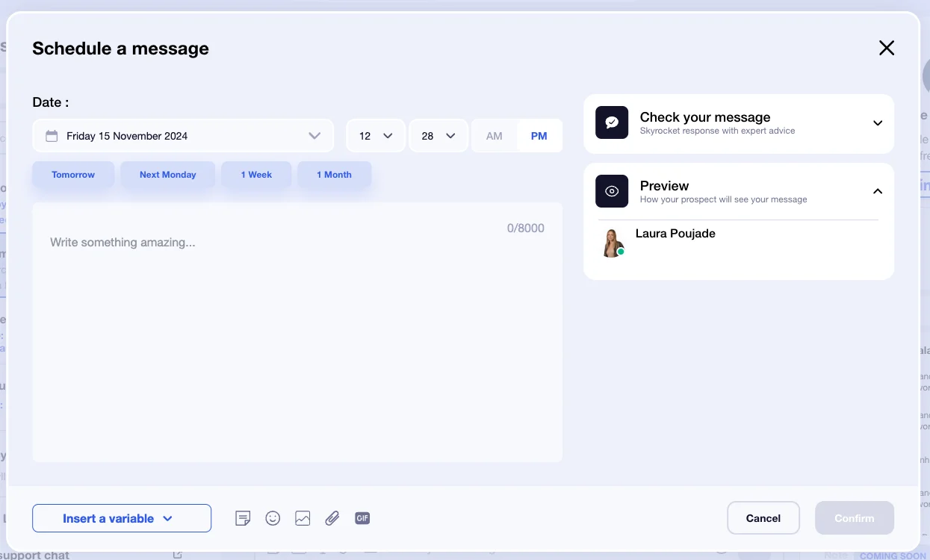The image size is (930, 560).
Task: Open the GIF selector
Action: (362, 518)
